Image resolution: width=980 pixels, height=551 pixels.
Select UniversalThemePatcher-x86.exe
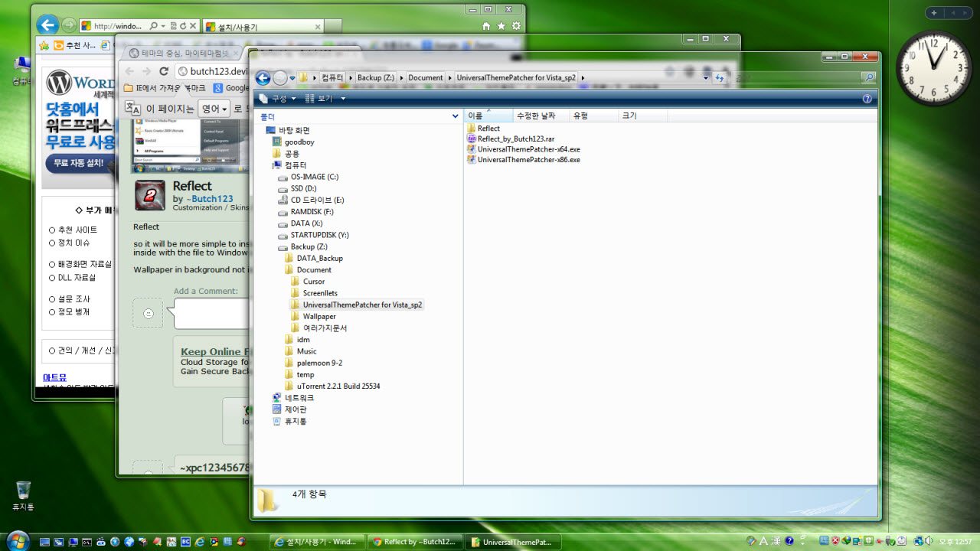(523, 160)
